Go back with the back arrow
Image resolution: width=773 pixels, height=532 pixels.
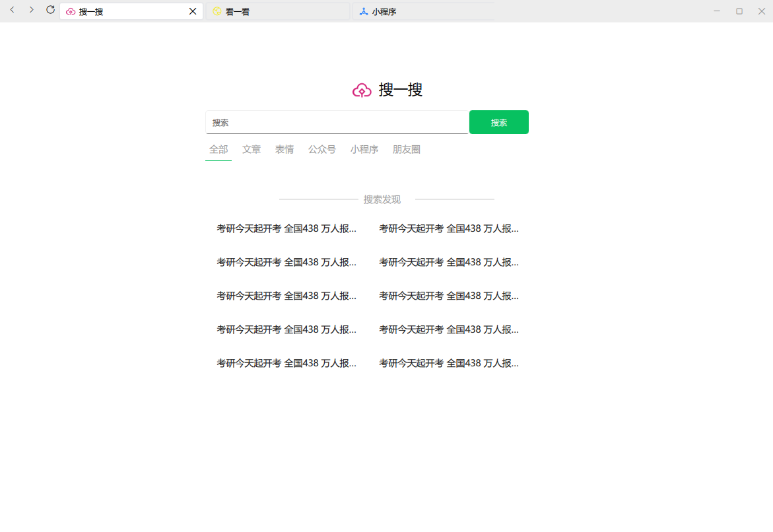(13, 10)
